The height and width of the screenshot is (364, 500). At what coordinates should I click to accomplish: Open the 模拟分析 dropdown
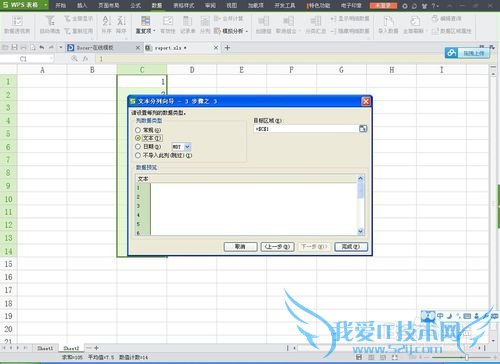coord(231,31)
